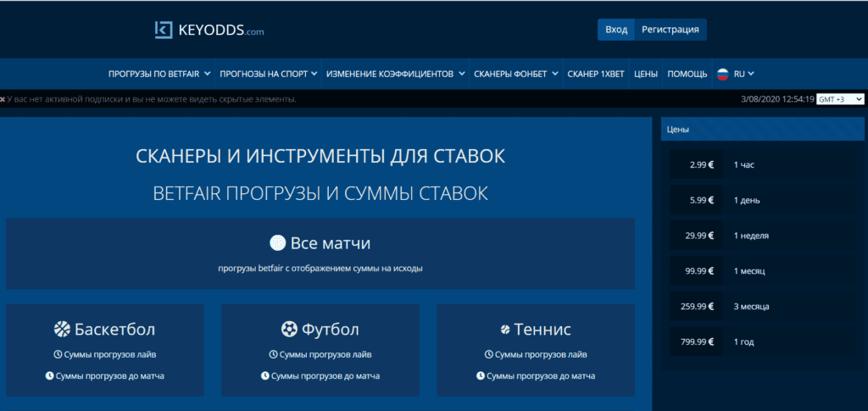Click the clock icon for basketball pre-match sums
Screen dimensions: 868x411
(49, 376)
